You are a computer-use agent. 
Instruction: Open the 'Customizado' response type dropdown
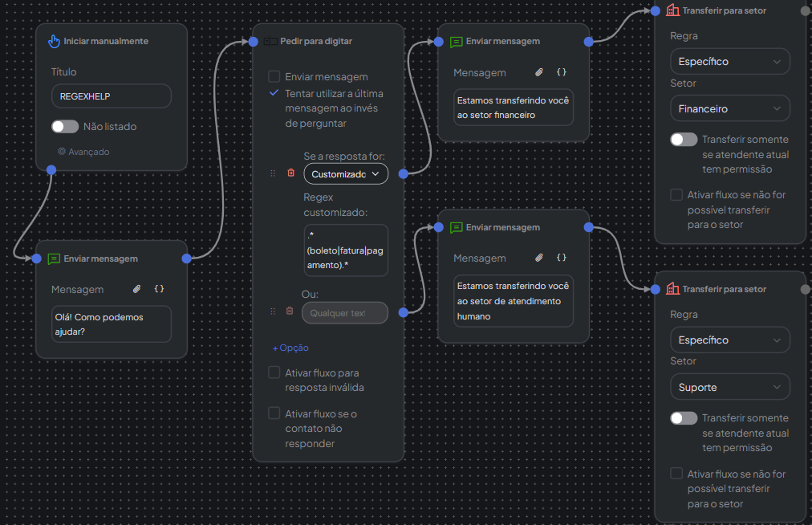[345, 173]
